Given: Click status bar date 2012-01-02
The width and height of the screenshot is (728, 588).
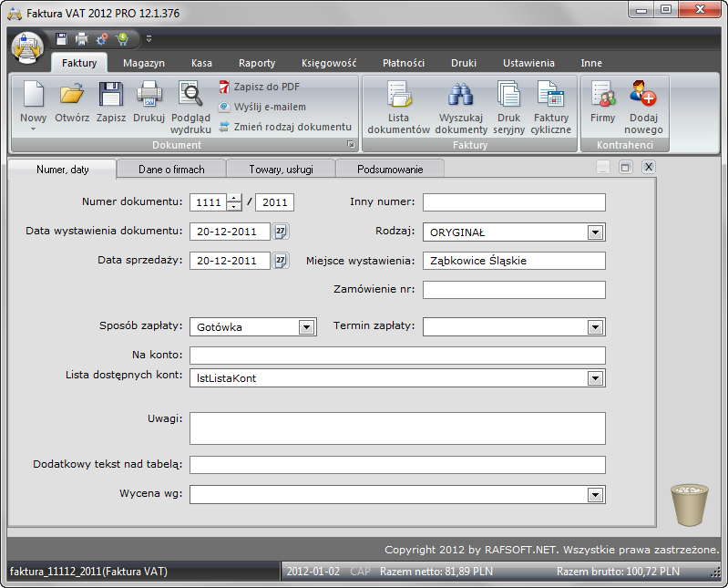Looking at the screenshot, I should coord(313,572).
